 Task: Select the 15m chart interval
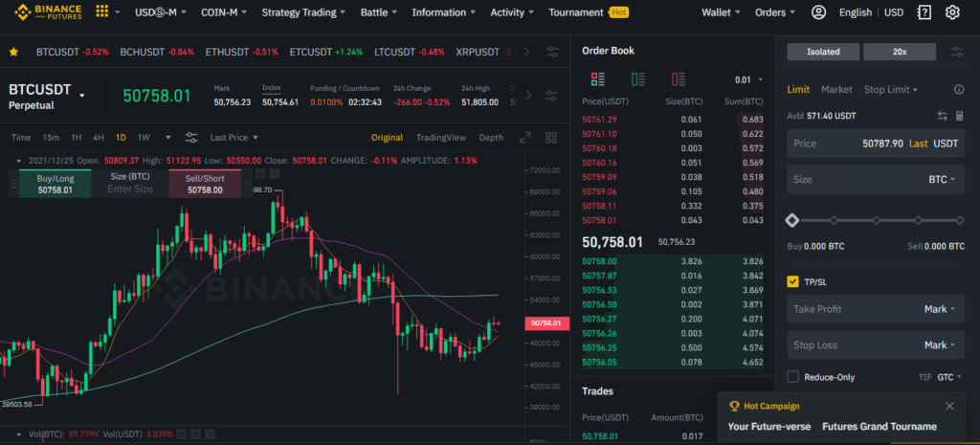click(x=51, y=138)
